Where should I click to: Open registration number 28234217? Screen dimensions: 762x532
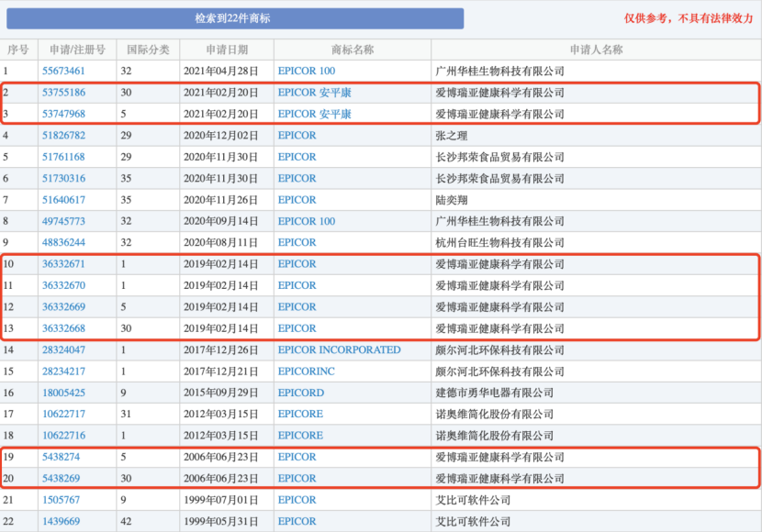tap(63, 371)
